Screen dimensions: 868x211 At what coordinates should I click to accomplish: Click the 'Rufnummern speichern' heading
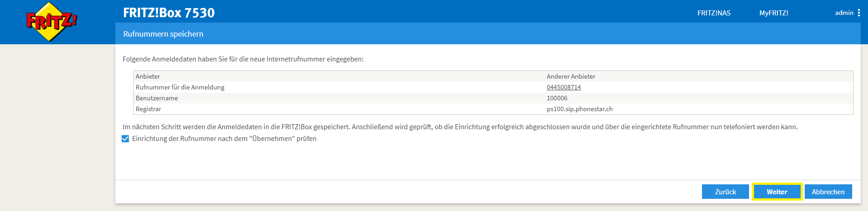point(163,34)
